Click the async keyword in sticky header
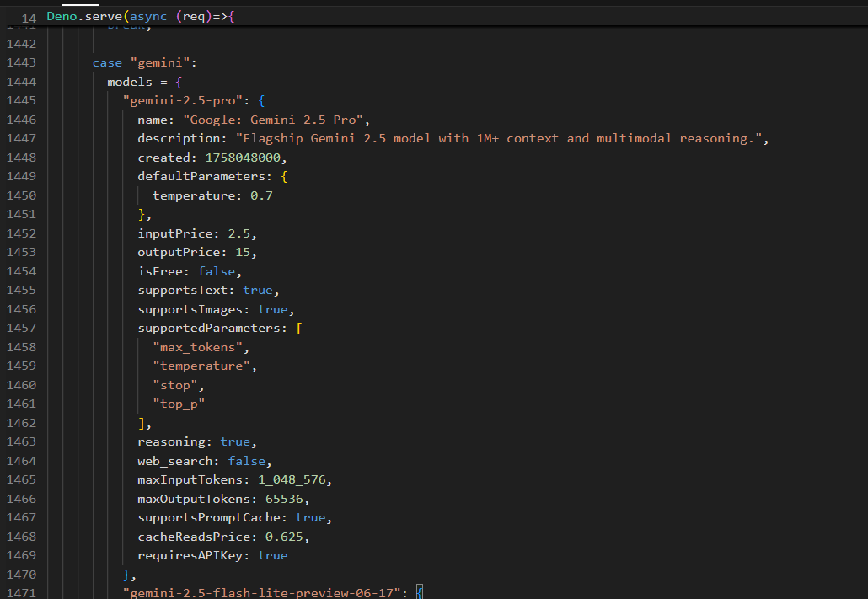Image resolution: width=868 pixels, height=599 pixels. (x=147, y=17)
